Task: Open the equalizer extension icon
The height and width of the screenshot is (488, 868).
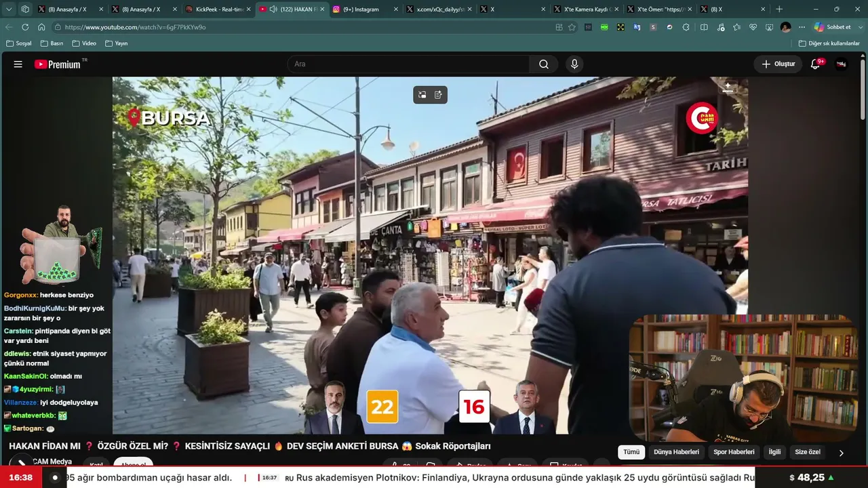Action: point(588,27)
